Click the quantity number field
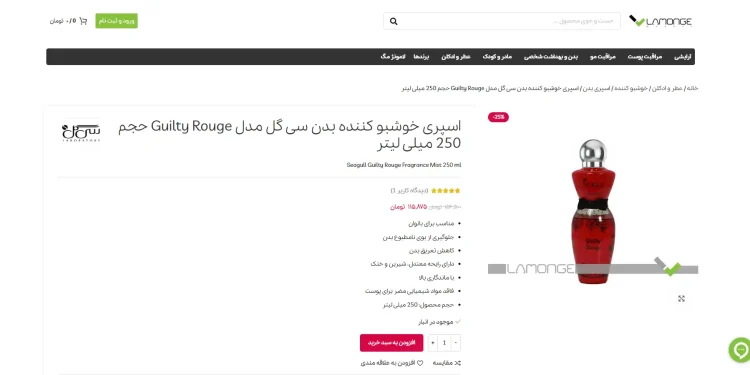This screenshot has width=750, height=375. (x=444, y=342)
